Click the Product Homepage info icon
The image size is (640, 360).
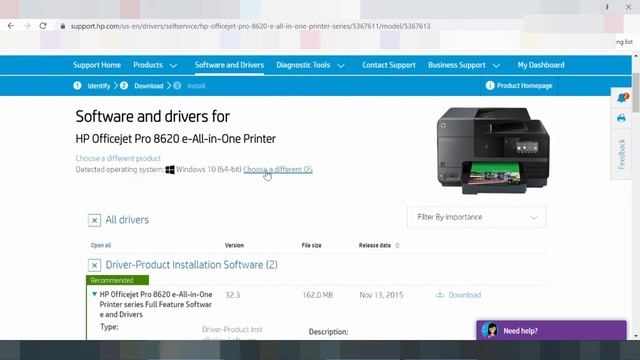tap(490, 85)
